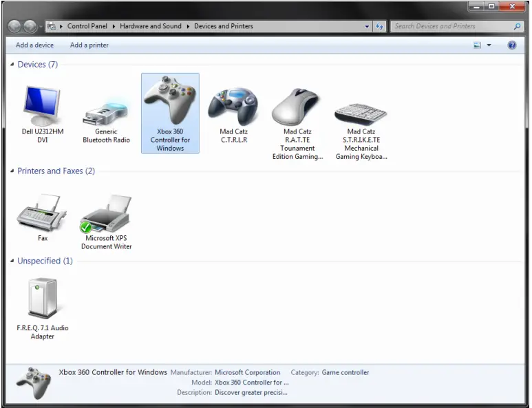Viewport: 532px width, 408px height.
Task: Click the Game controller category value
Action: [x=345, y=372]
